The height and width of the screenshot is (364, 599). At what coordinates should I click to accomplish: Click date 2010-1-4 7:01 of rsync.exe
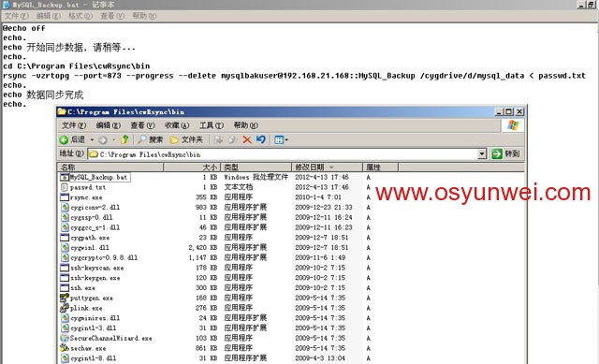tap(318, 197)
